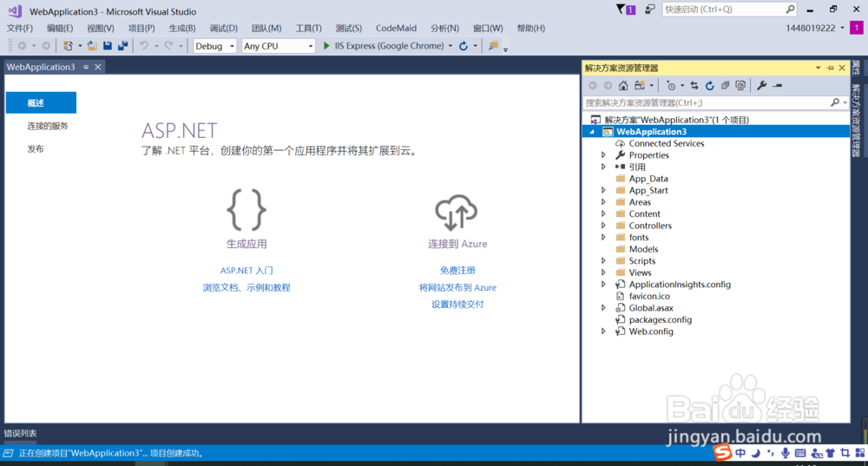Expand the Properties node

pos(603,155)
